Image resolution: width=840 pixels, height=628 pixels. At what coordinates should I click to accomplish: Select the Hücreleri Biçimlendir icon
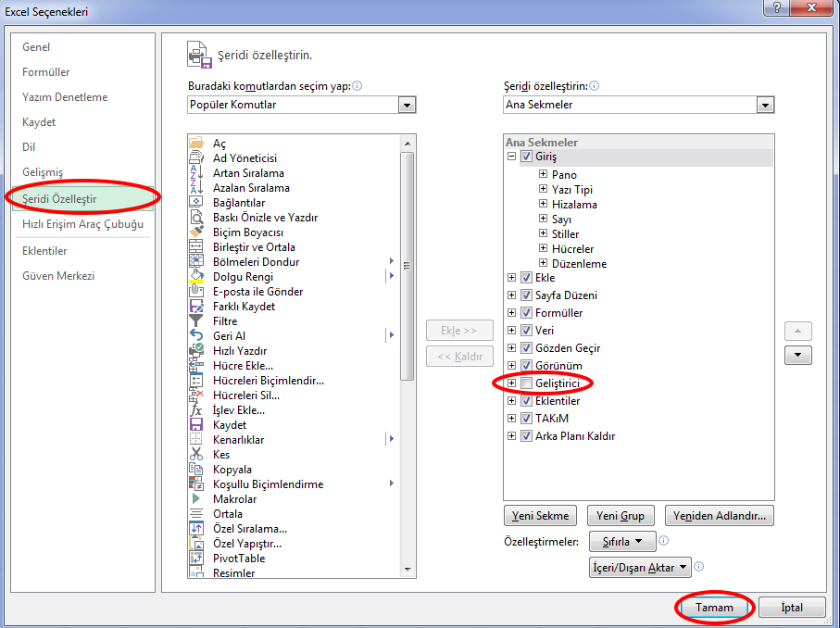196,380
